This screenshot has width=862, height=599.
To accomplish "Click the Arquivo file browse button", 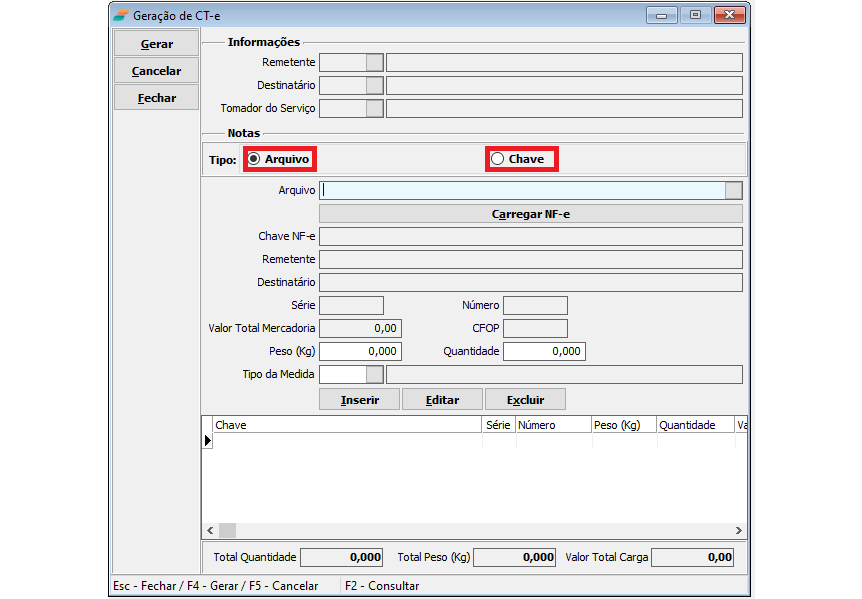I will pyautogui.click(x=733, y=191).
